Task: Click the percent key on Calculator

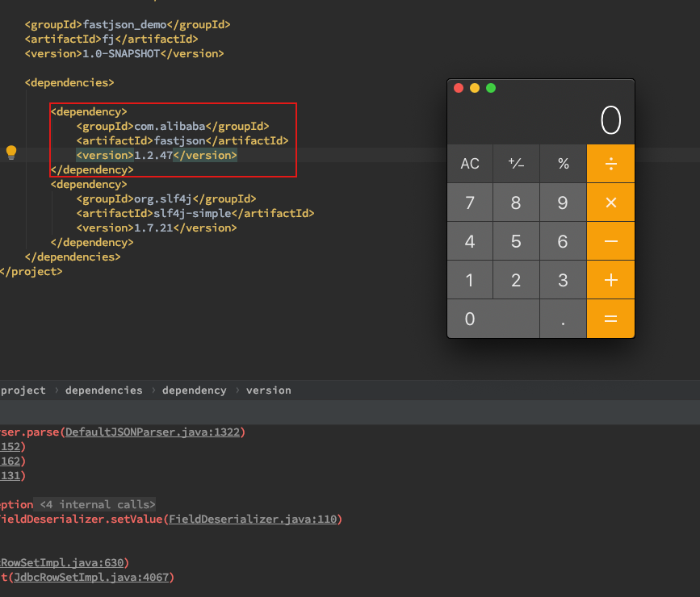Action: pyautogui.click(x=564, y=164)
